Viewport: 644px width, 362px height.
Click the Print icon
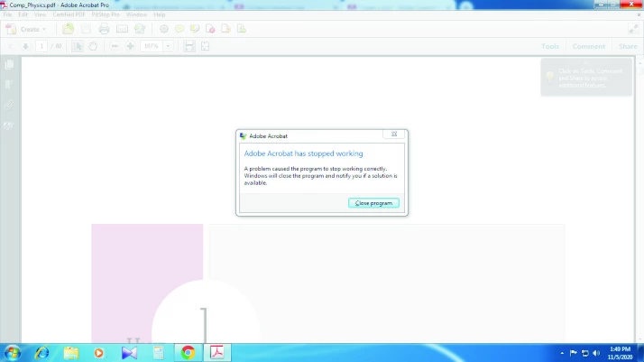[x=104, y=29]
